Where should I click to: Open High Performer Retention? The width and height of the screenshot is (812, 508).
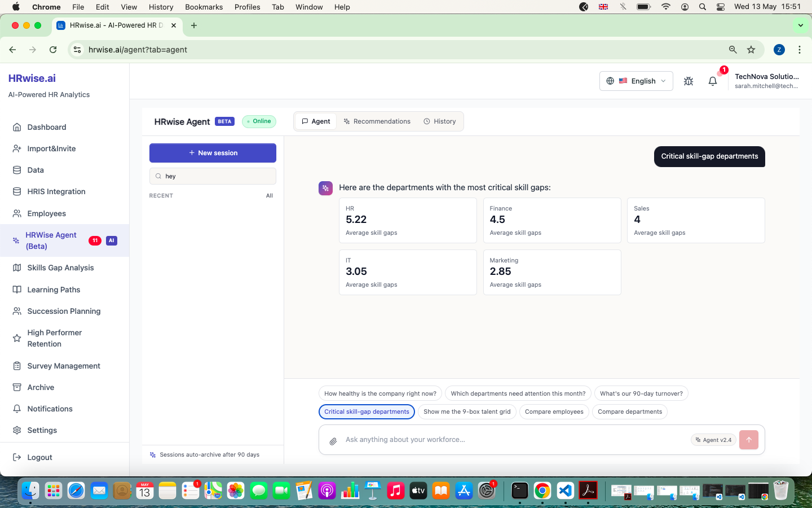[x=55, y=338]
